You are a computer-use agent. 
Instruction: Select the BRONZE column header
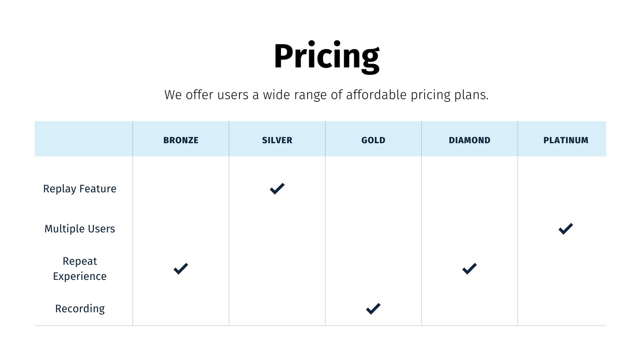181,140
